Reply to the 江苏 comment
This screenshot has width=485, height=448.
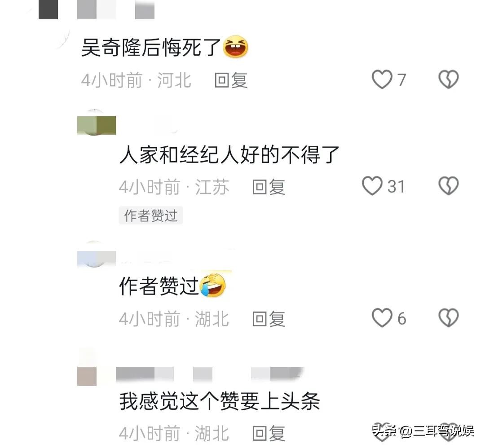click(x=269, y=187)
